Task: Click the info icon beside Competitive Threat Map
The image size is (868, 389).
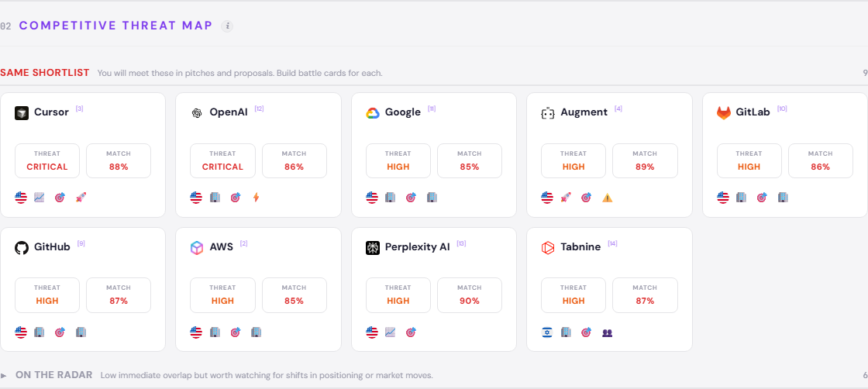Action: [x=227, y=26]
